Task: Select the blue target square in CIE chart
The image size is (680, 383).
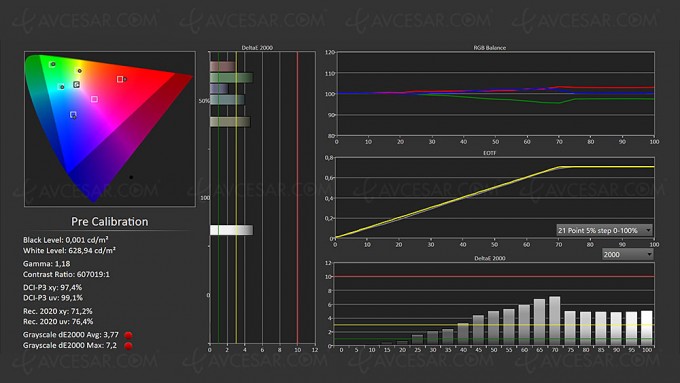Action: [73, 115]
